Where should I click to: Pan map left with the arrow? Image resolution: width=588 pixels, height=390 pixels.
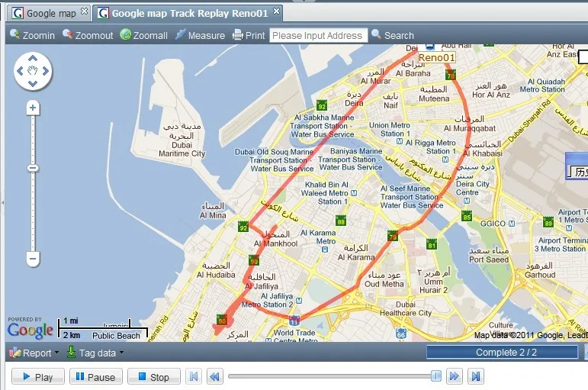click(x=21, y=71)
